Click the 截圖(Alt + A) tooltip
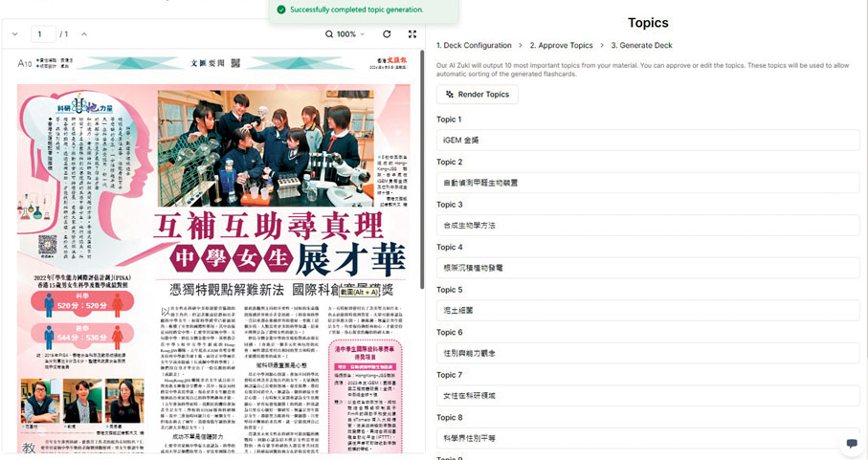 tap(359, 292)
